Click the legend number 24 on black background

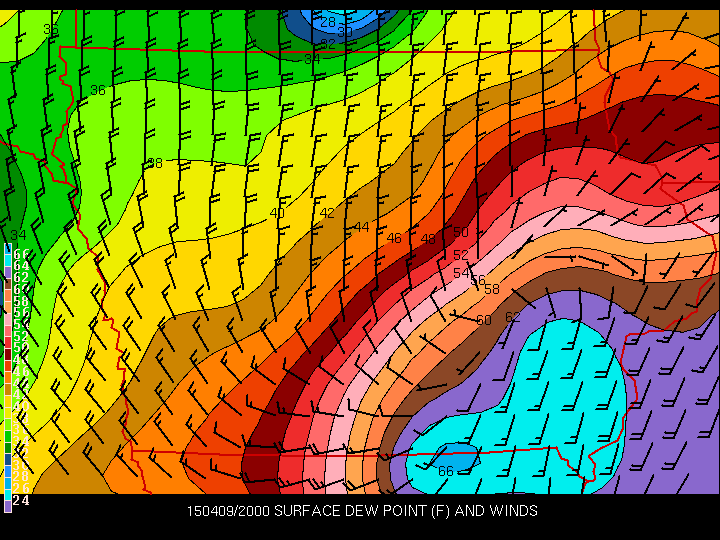point(22,500)
